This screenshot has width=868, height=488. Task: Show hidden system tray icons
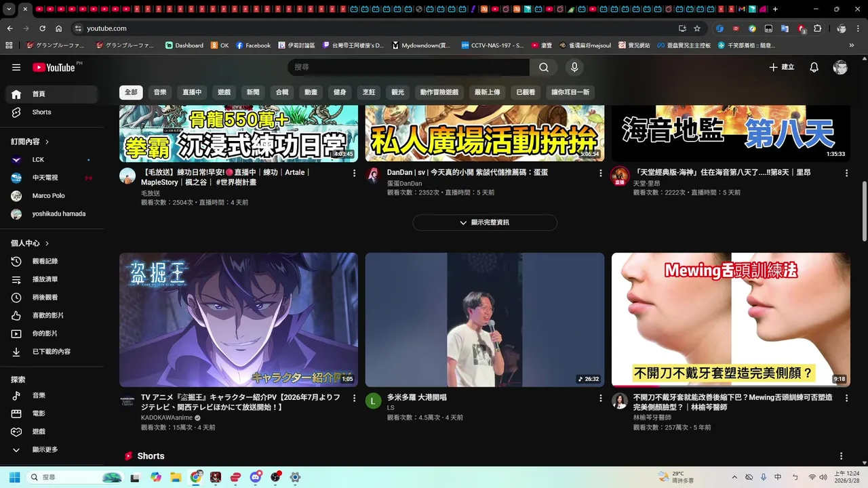(734, 477)
